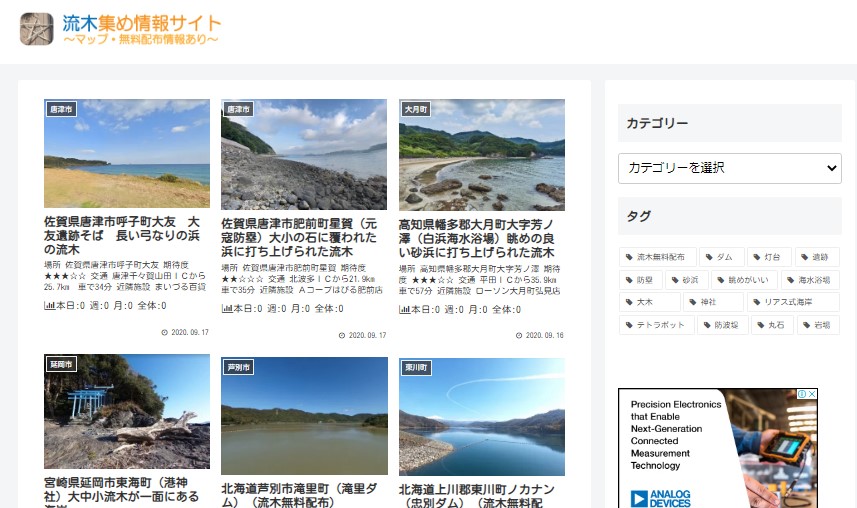Click the 肥前町星賀 card description text

point(302,279)
